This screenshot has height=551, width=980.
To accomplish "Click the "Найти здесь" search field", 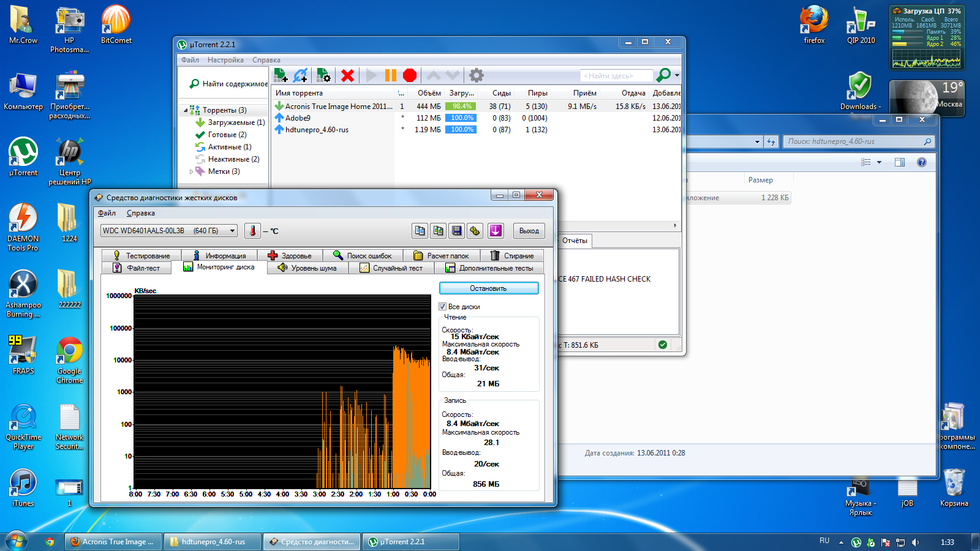I will coord(614,76).
